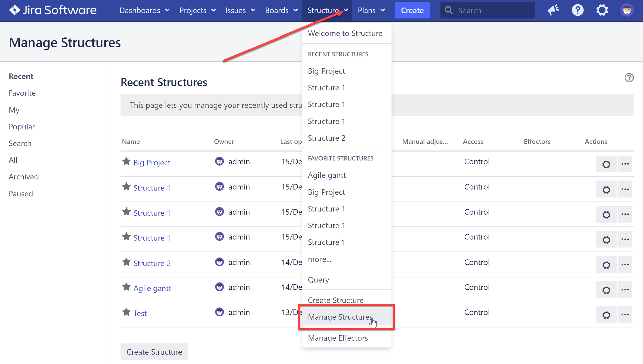Click Create Structure button below the table
The image size is (643, 364).
click(154, 352)
